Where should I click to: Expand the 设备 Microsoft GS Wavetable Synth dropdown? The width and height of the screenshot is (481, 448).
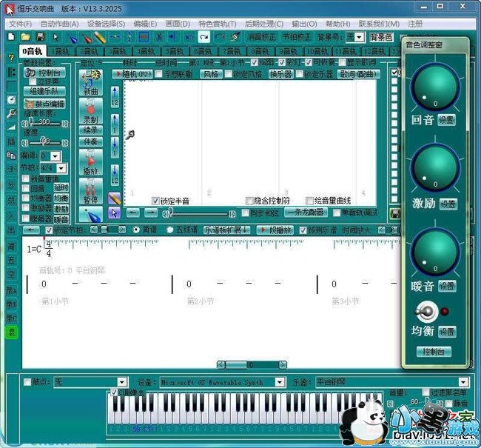pyautogui.click(x=279, y=383)
